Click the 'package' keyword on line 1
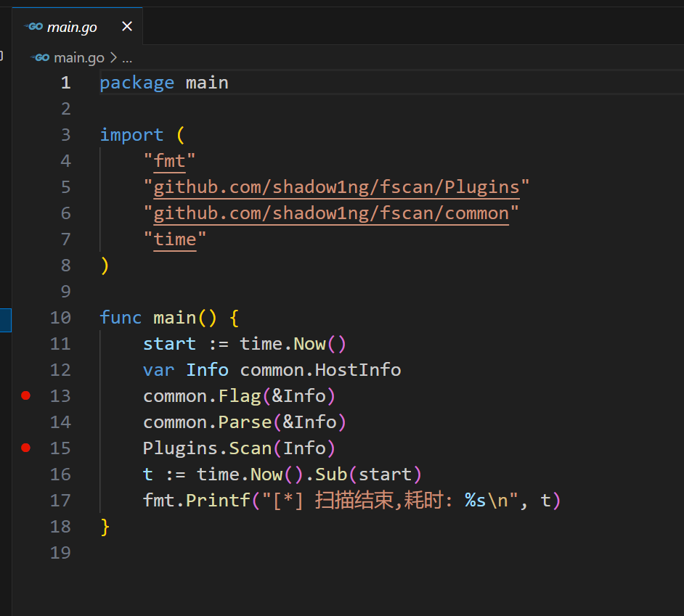Image resolution: width=684 pixels, height=616 pixels. pyautogui.click(x=137, y=83)
